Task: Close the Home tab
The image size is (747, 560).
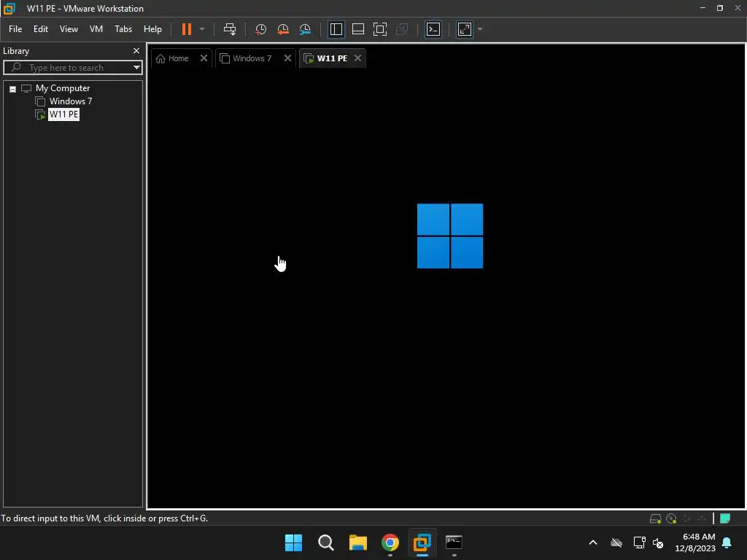Action: (204, 58)
